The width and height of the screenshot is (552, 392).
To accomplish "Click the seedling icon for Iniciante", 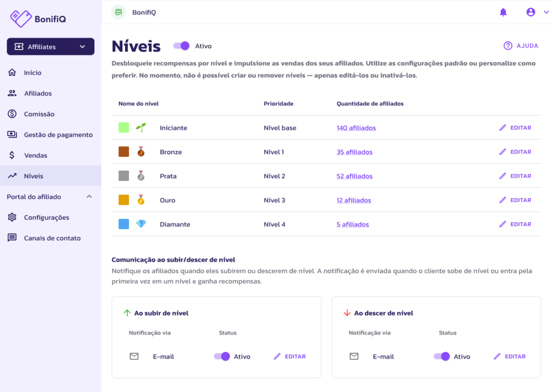I will (141, 128).
